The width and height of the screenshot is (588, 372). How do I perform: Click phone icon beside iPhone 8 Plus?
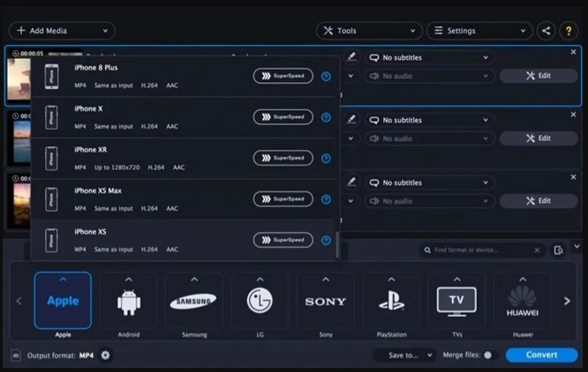click(x=51, y=76)
